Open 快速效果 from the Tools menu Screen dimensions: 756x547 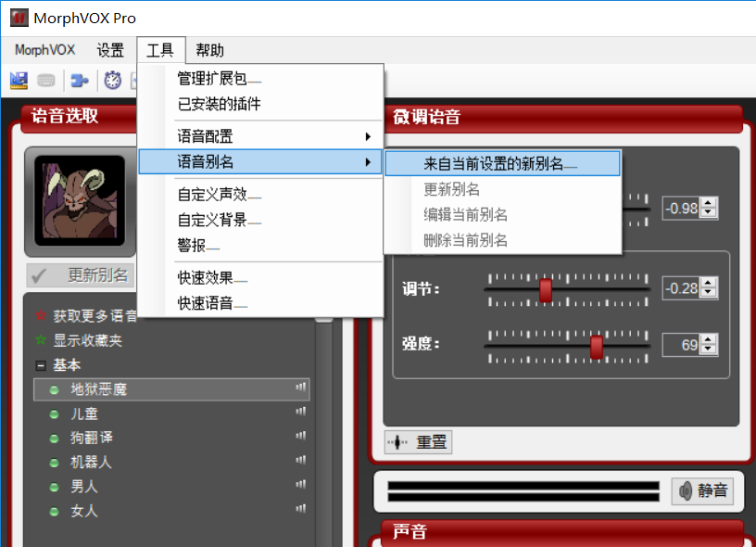261,277
